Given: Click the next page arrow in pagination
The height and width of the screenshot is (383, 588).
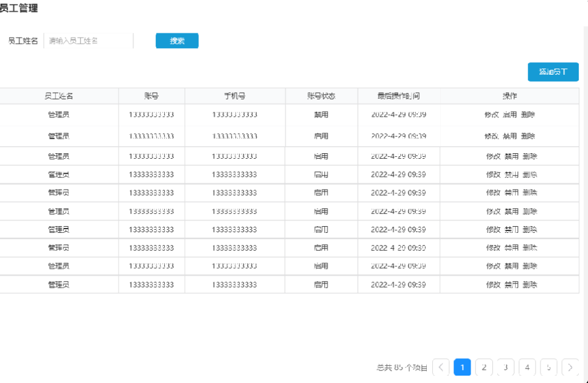Looking at the screenshot, I should tap(570, 367).
